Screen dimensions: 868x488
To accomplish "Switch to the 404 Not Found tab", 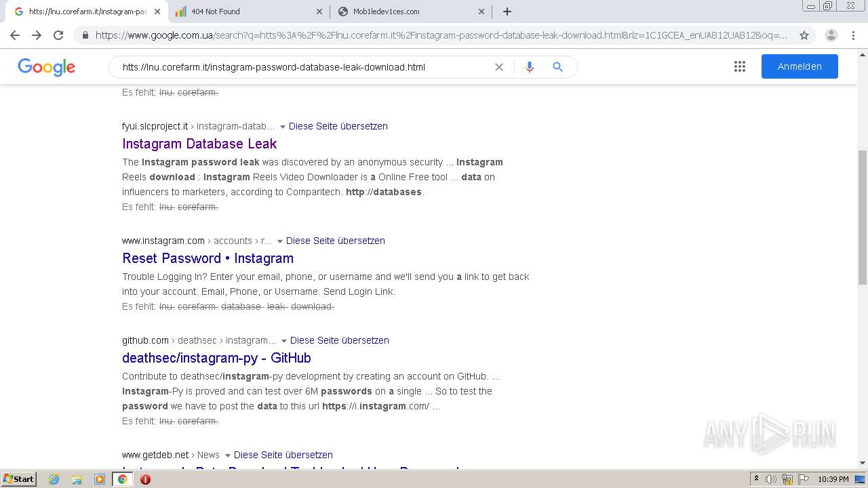I will point(248,12).
